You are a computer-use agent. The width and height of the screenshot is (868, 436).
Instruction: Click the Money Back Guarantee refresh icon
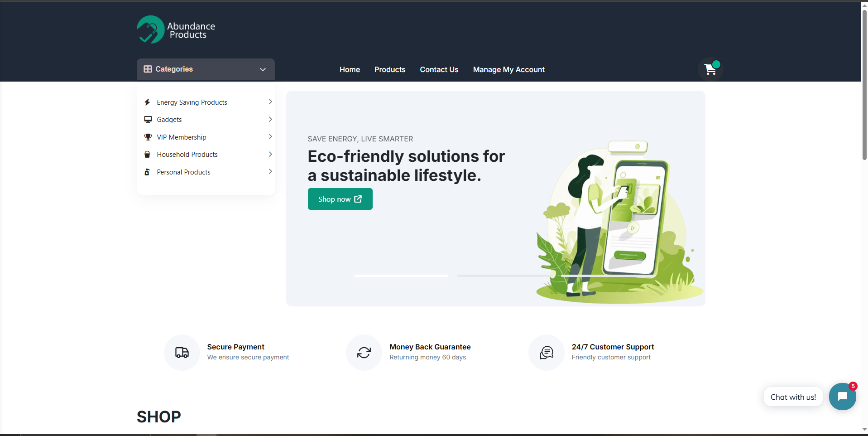coord(364,353)
